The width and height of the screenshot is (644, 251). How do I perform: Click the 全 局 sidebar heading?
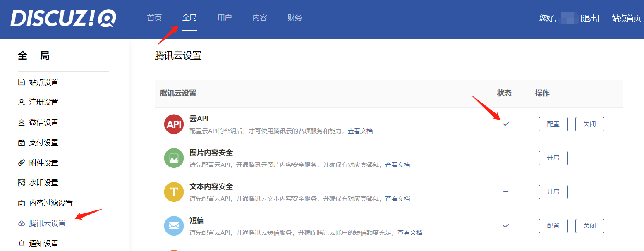coord(34,55)
